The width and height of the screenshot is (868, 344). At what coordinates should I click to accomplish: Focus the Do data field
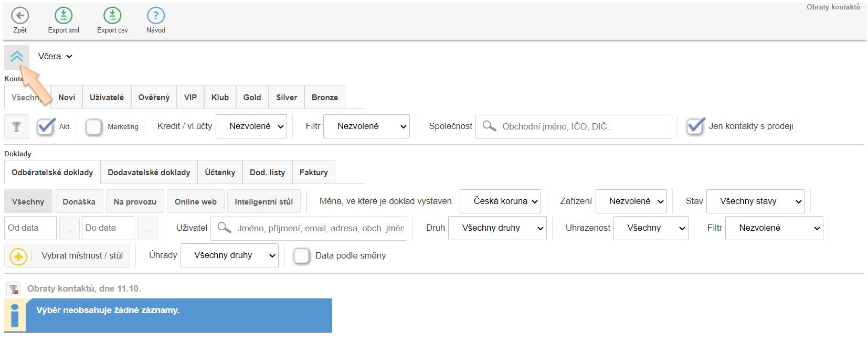click(x=108, y=228)
